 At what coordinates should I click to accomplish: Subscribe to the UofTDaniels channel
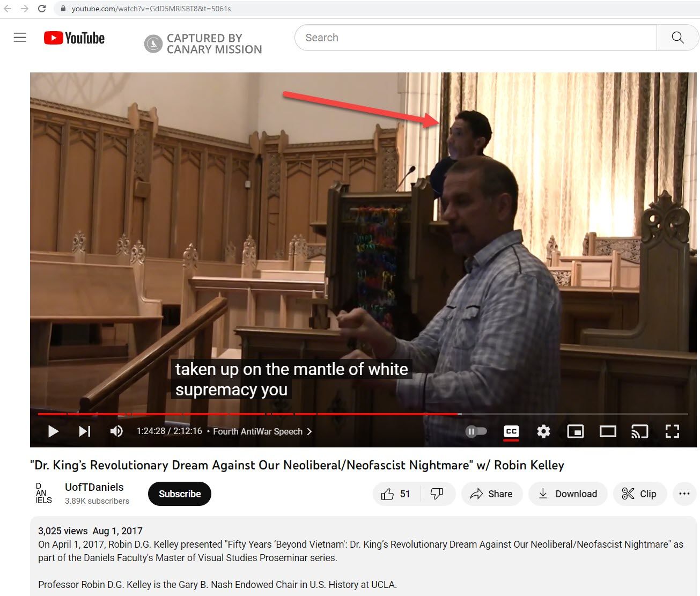point(179,494)
